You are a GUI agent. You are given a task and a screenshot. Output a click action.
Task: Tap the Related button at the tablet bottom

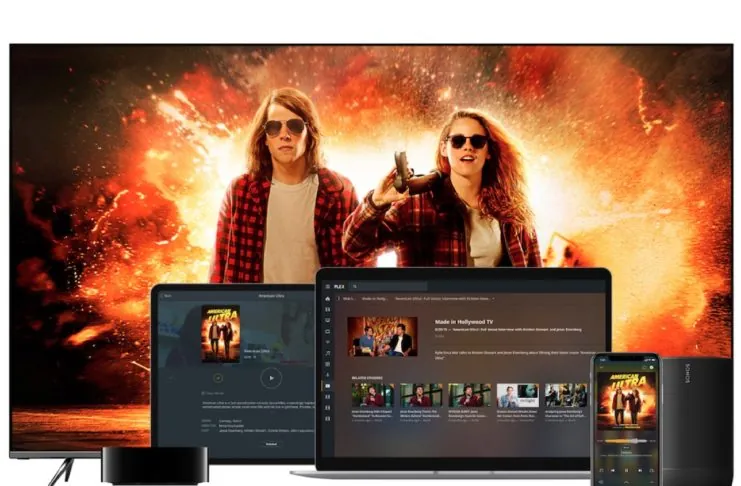[x=271, y=444]
